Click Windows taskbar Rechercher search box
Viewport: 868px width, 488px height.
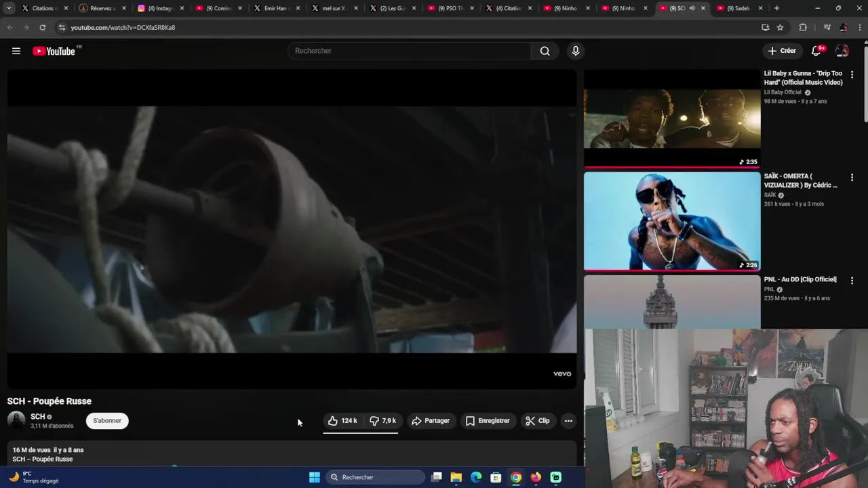[x=374, y=477]
